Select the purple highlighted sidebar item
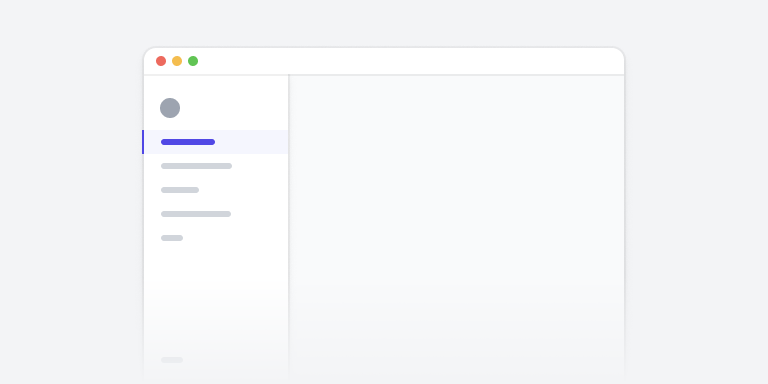Image resolution: width=768 pixels, height=384 pixels. tap(188, 142)
